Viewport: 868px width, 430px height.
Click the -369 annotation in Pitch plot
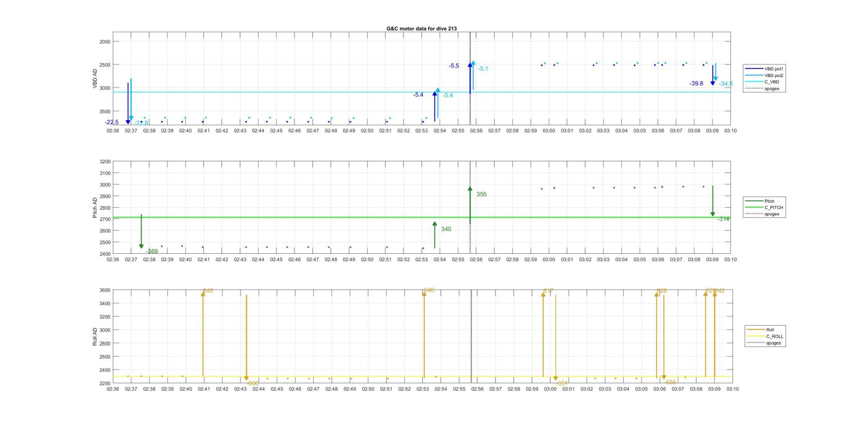pyautogui.click(x=152, y=251)
